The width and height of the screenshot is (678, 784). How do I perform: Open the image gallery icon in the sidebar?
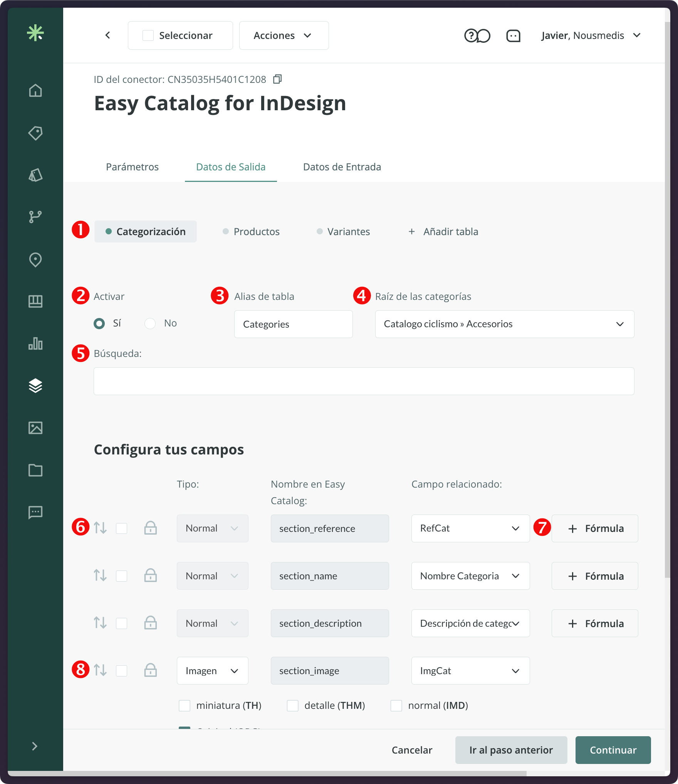35,428
